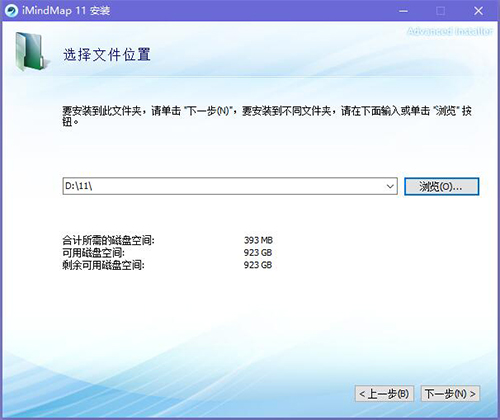Screen dimensions: 500x420
Task: Click the Advanced Installer watermark text
Action: click(x=449, y=31)
